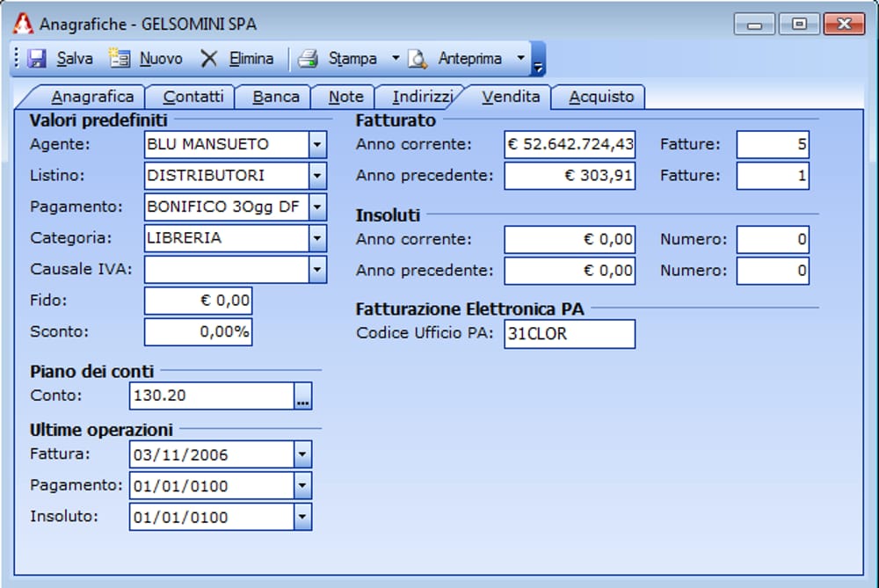Screen dimensions: 879x588
Task: Open the toolbar overflow options arrow
Action: tap(538, 65)
